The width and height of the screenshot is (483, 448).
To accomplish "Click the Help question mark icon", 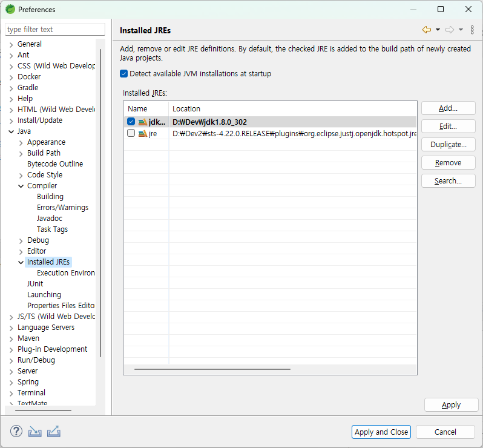I will [16, 431].
